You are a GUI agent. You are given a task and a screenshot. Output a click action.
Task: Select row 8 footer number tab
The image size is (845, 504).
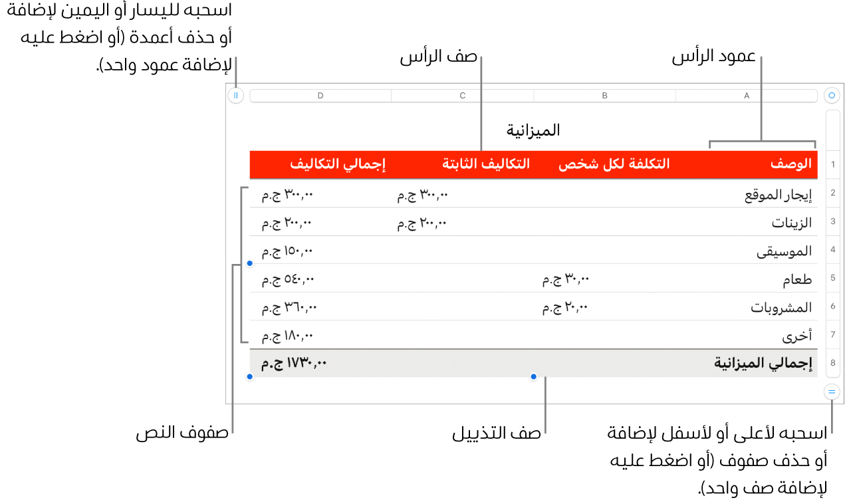click(832, 363)
